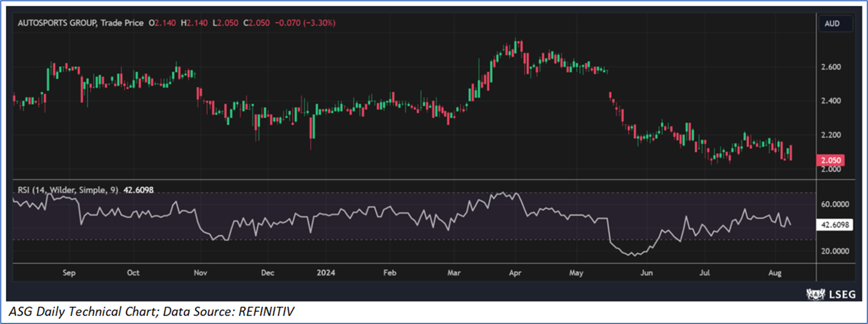Click the 60.0000 RSI axis label
868x324 pixels.
[836, 204]
